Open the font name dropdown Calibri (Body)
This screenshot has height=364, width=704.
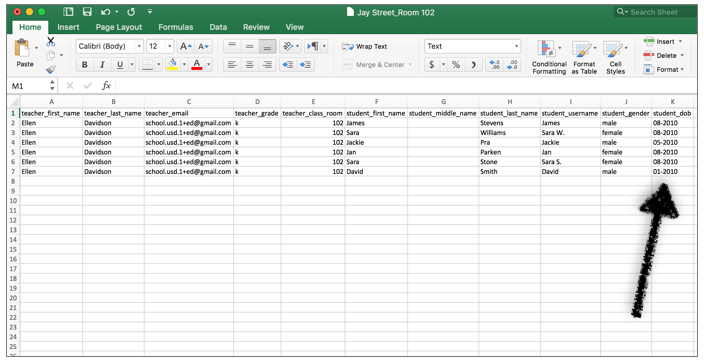tap(139, 46)
